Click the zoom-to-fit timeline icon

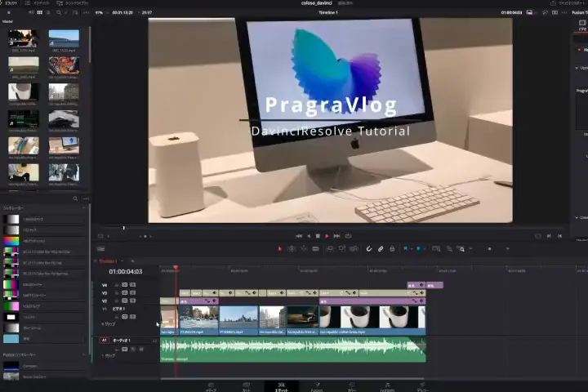pos(436,249)
